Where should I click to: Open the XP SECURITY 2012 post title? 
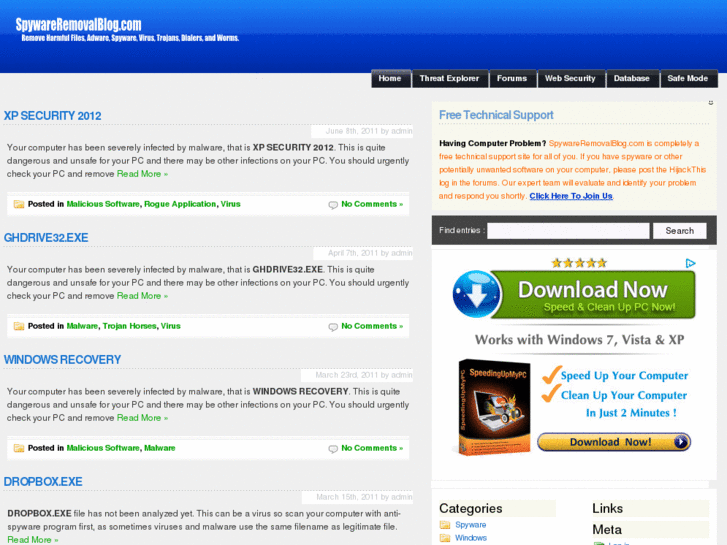click(x=52, y=116)
